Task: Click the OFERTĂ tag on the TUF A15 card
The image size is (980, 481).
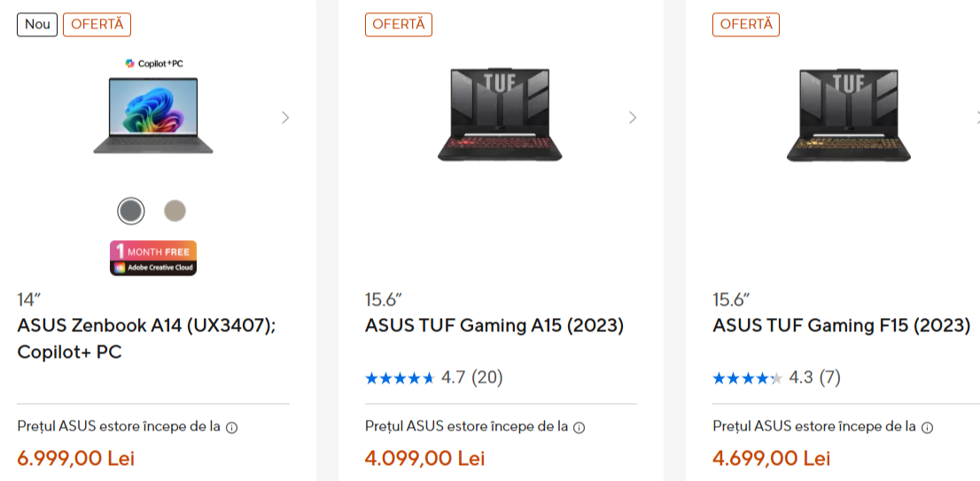Action: (x=399, y=25)
